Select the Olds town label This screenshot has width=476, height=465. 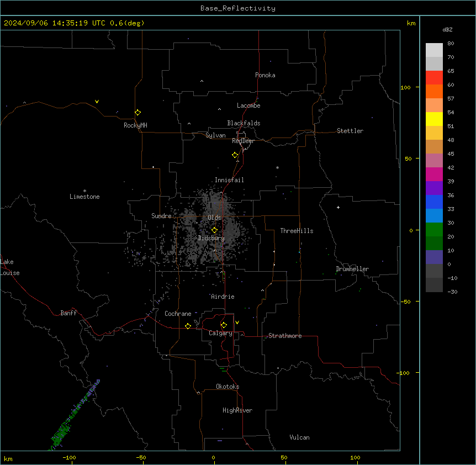[214, 218]
